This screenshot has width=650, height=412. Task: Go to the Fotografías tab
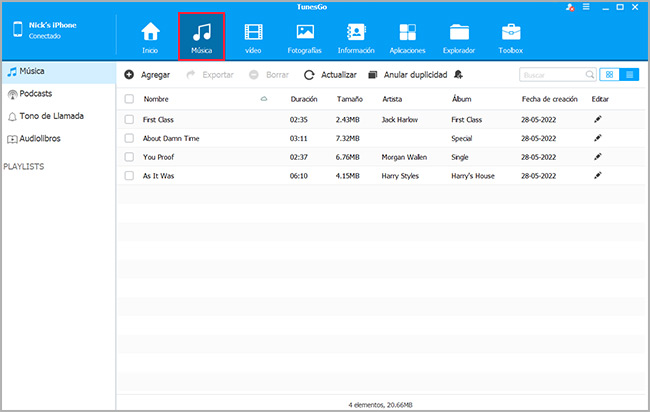point(305,38)
